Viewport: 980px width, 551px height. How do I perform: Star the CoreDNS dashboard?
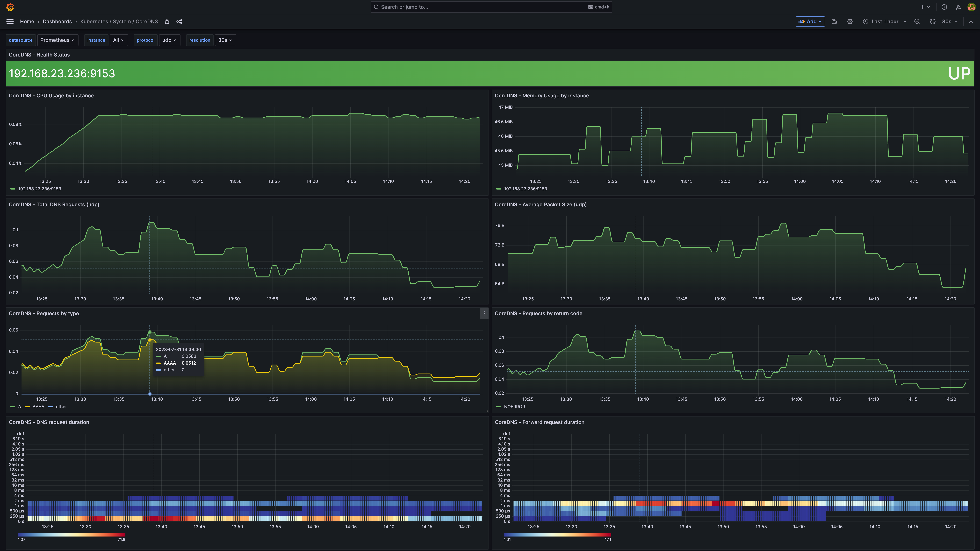167,22
